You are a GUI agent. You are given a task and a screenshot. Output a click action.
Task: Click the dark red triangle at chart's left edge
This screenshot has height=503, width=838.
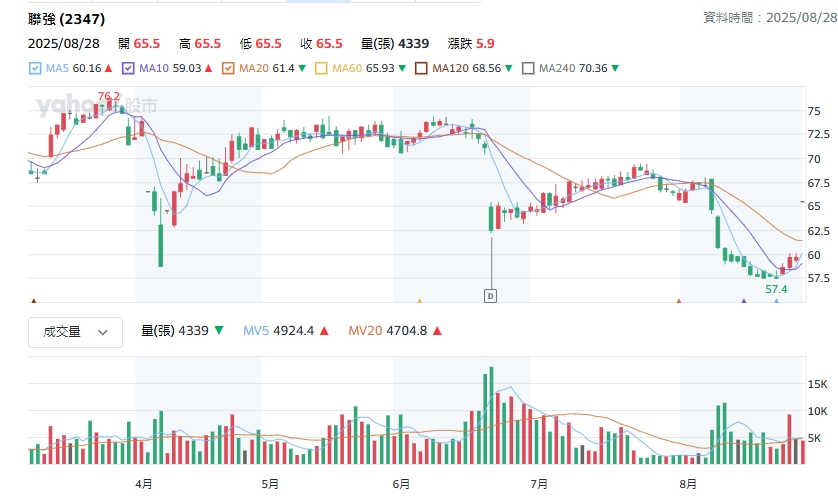[34, 300]
